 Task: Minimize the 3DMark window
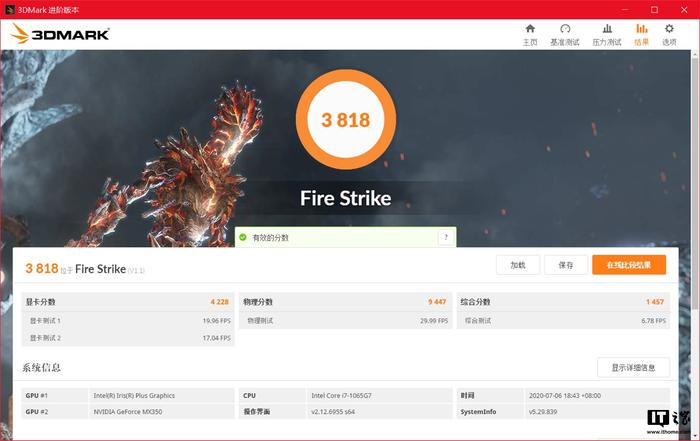pos(625,9)
